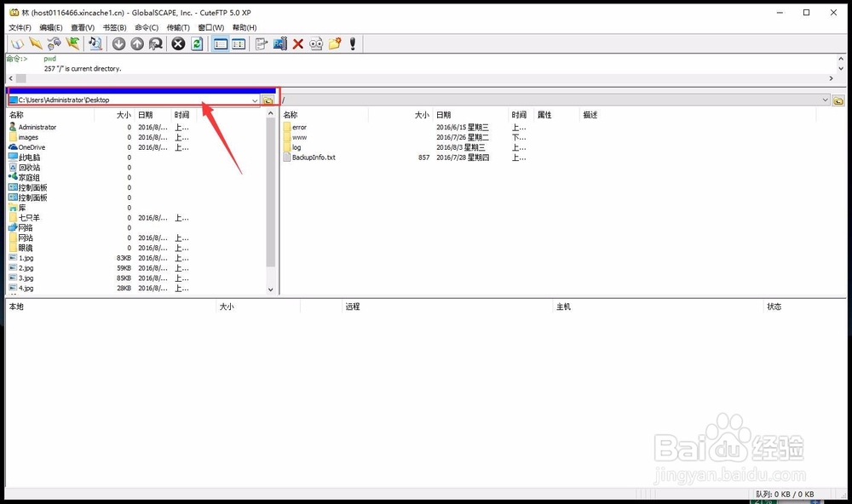
Task: Click local list scrollbar up arrow
Action: click(271, 113)
